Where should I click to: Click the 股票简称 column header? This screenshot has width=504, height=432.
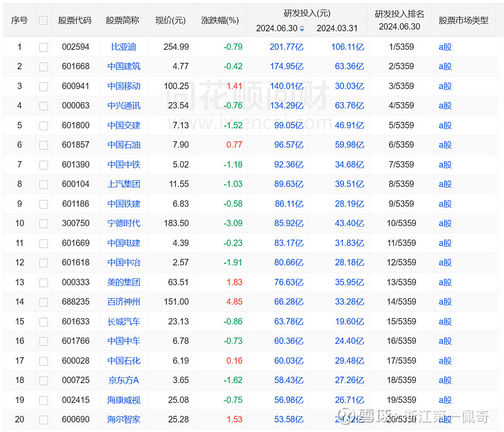(122, 21)
